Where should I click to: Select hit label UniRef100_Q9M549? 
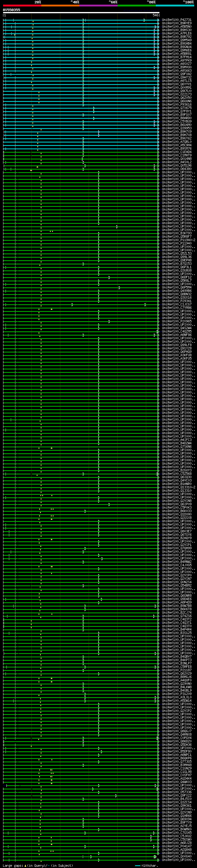click(x=176, y=40)
